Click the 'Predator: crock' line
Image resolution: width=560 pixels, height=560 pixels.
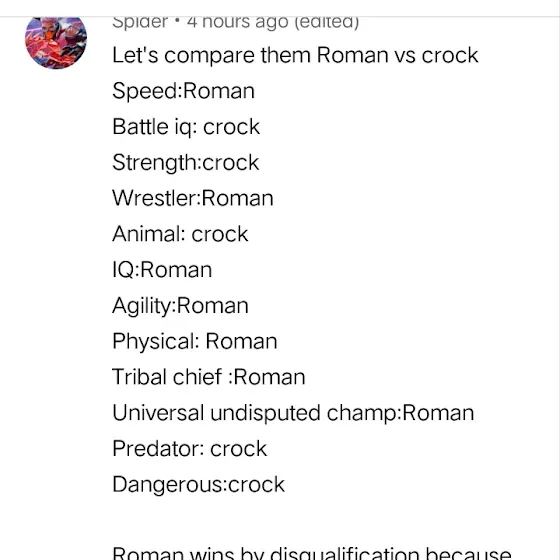coord(190,449)
